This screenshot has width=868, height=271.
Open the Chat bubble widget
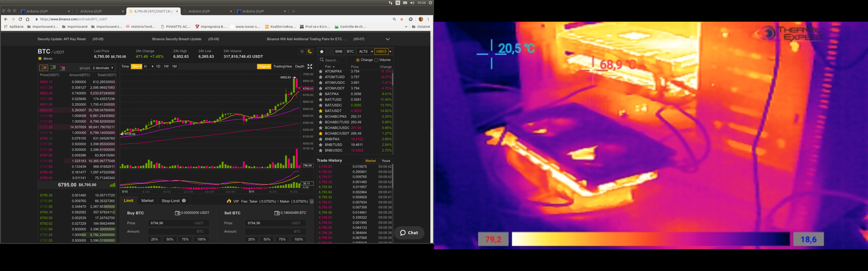[x=409, y=233]
